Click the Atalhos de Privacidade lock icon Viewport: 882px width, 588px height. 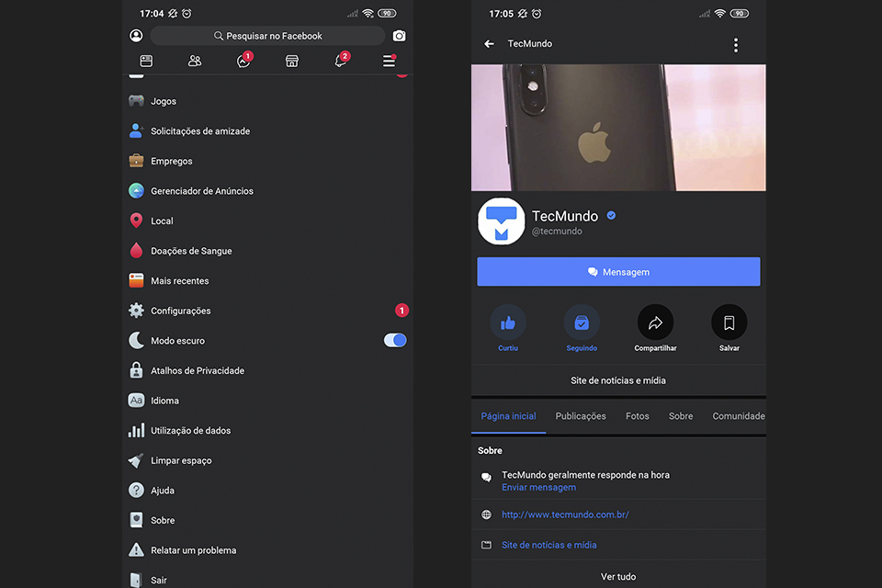(136, 369)
